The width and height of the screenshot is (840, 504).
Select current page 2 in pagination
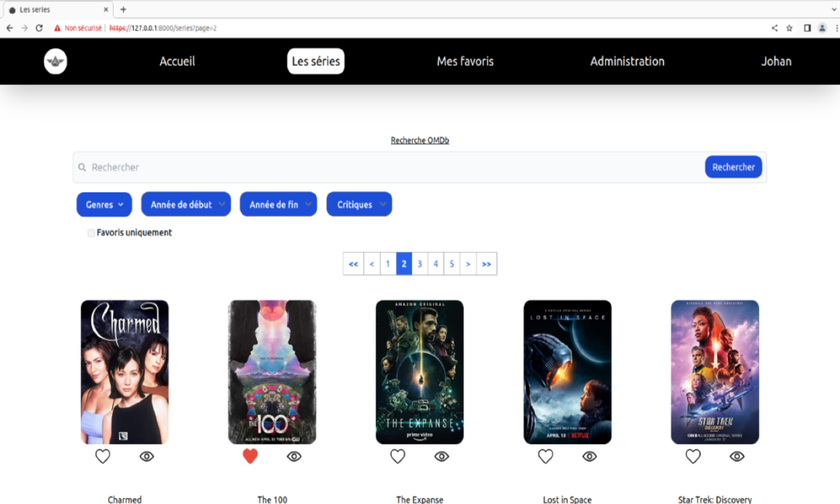click(404, 264)
